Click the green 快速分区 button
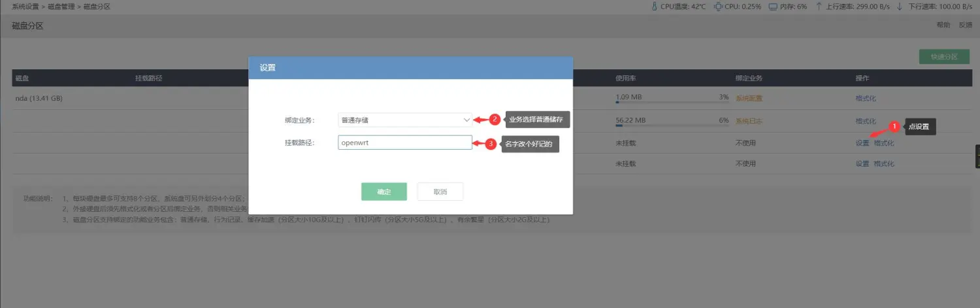Viewport: 980px width, 308px height. pyautogui.click(x=944, y=57)
